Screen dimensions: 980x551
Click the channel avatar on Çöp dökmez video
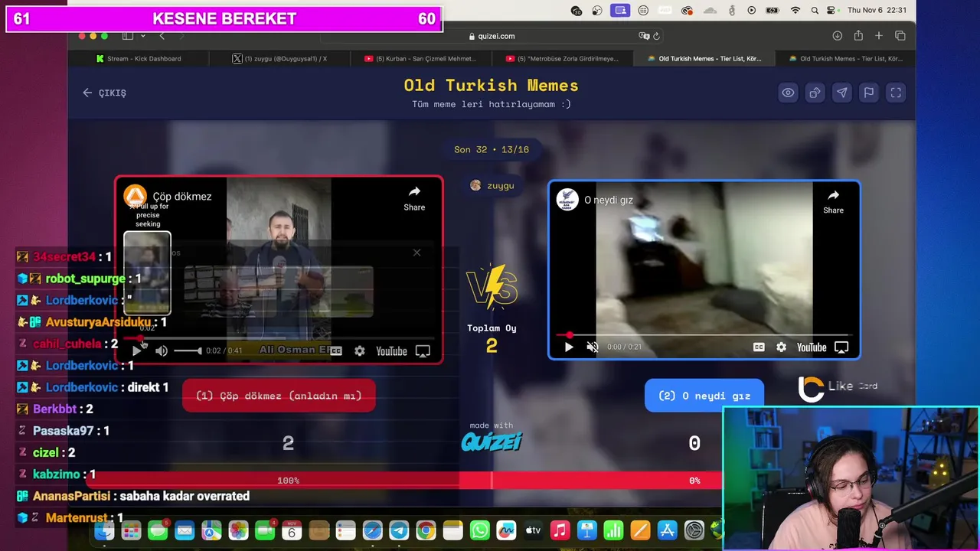(x=135, y=196)
